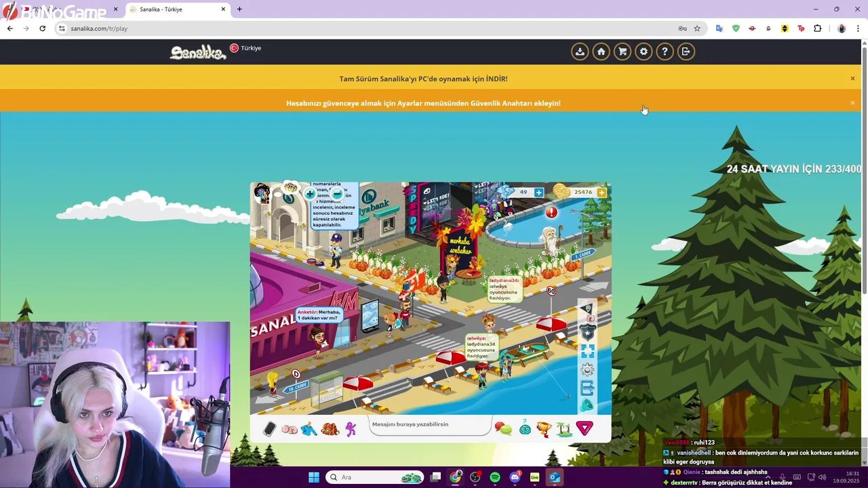This screenshot has width=868, height=488.
Task: Open Discord from the taskbar
Action: pos(515,477)
